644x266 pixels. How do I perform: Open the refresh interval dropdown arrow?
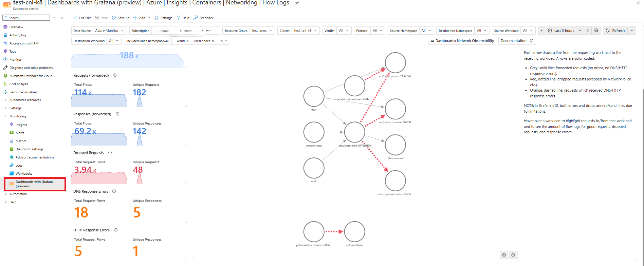click(x=632, y=31)
